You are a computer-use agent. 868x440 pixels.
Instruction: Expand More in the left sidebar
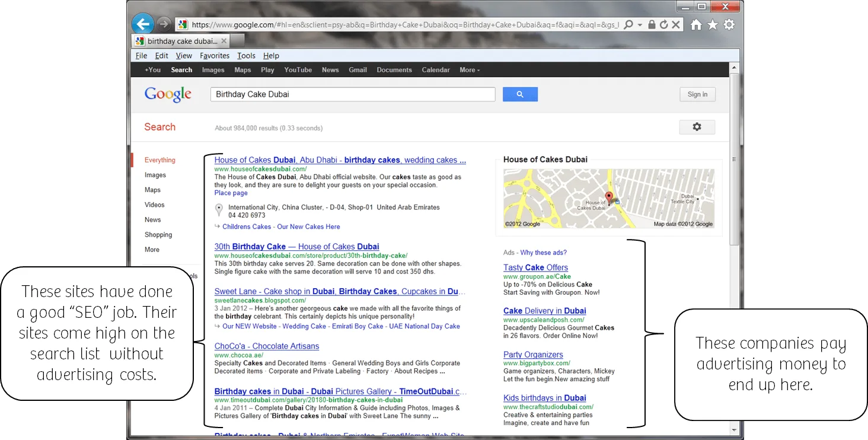(152, 250)
